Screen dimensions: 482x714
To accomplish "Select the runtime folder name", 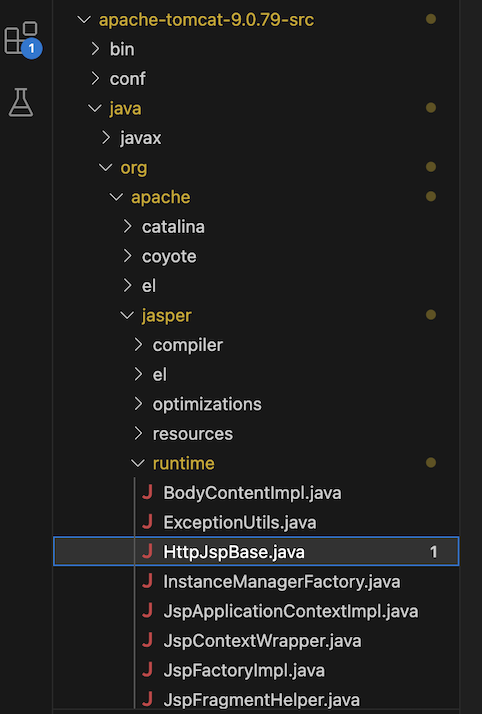I will [183, 464].
